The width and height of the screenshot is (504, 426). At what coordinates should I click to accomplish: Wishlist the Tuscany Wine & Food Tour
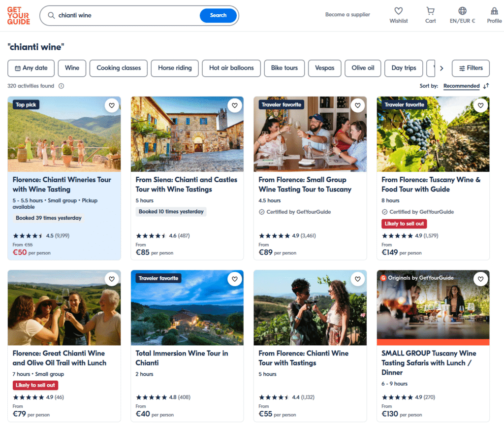pos(480,105)
